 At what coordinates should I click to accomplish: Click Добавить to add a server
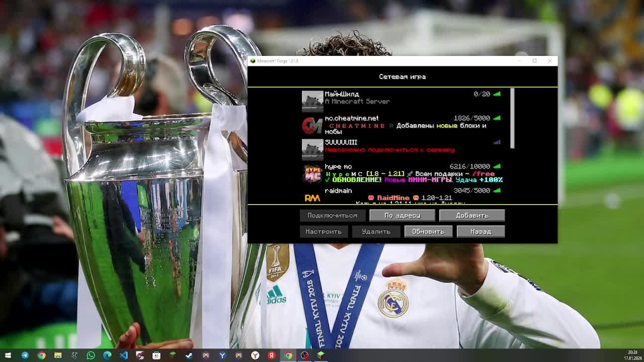tap(472, 215)
